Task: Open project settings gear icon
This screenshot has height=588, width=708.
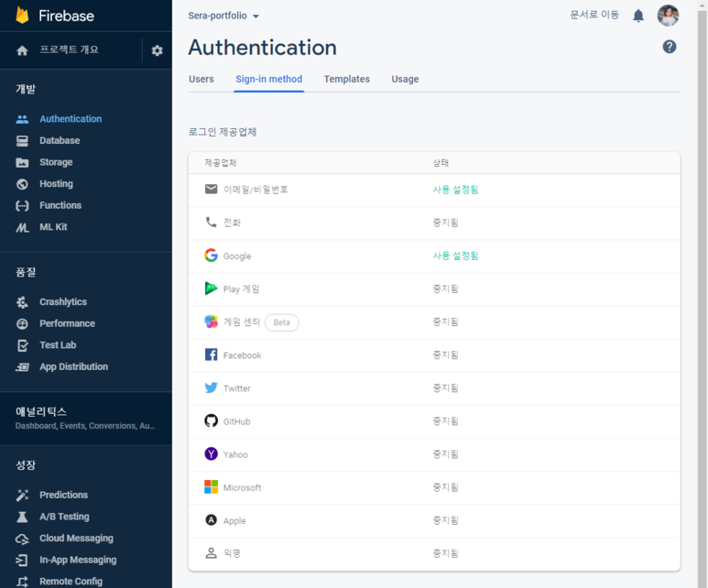Action: tap(157, 50)
